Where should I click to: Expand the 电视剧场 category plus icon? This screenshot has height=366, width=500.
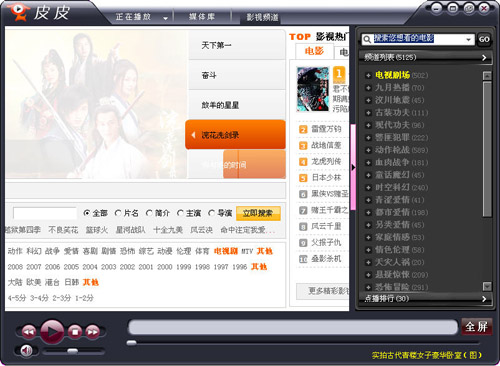368,76
